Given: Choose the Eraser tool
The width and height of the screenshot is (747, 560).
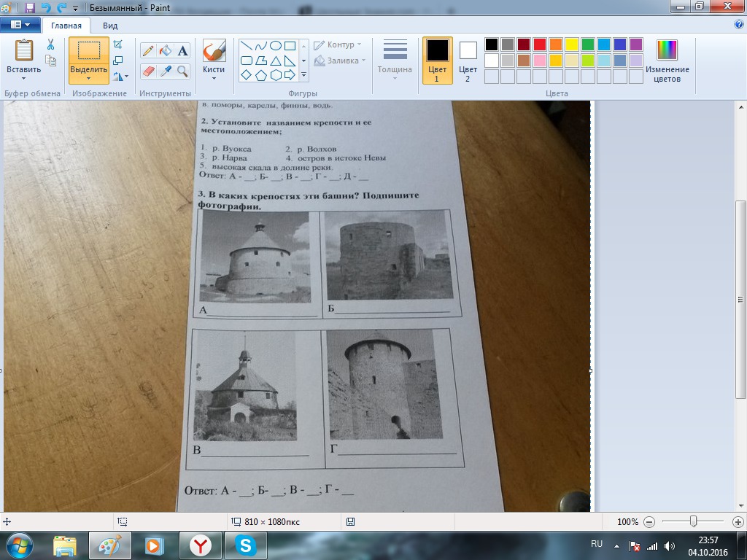Looking at the screenshot, I should (x=148, y=71).
